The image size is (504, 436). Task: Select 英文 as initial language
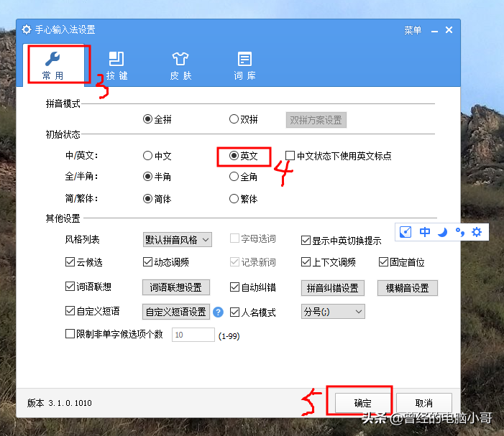243,156
